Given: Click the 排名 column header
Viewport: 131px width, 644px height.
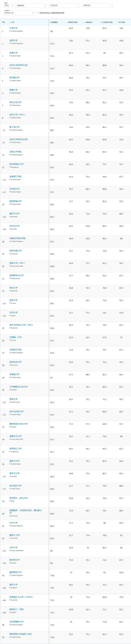Looking at the screenshot, I should (x=4, y=22).
